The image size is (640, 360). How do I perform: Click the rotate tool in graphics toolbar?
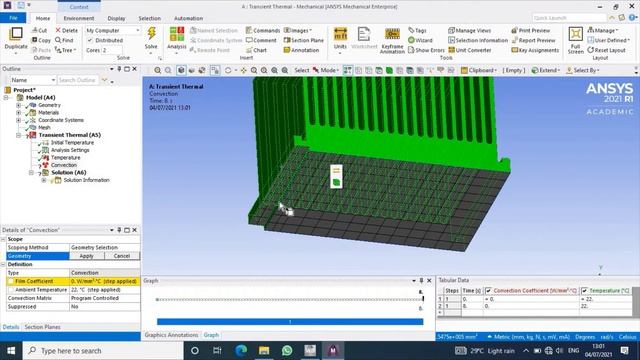(x=228, y=70)
